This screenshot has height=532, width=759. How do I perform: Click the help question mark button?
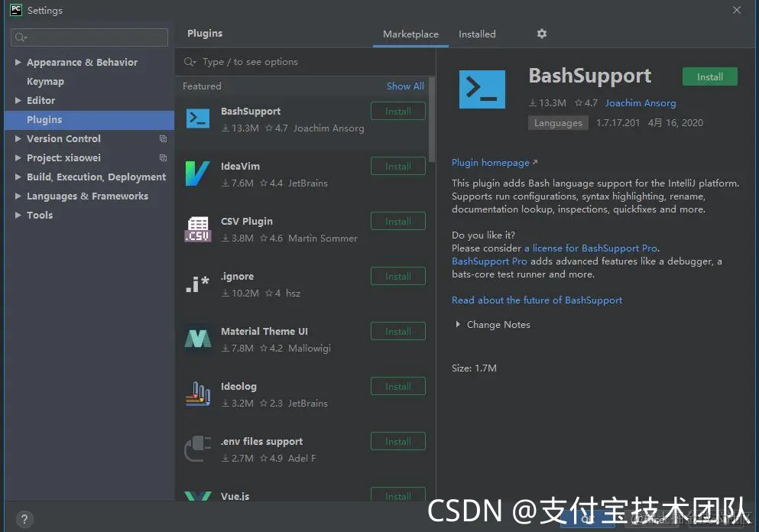pos(24,520)
